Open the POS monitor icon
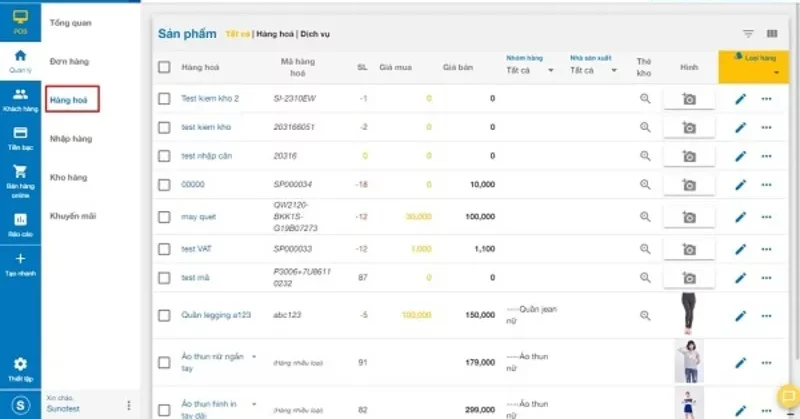This screenshot has height=419, width=800. click(20, 21)
